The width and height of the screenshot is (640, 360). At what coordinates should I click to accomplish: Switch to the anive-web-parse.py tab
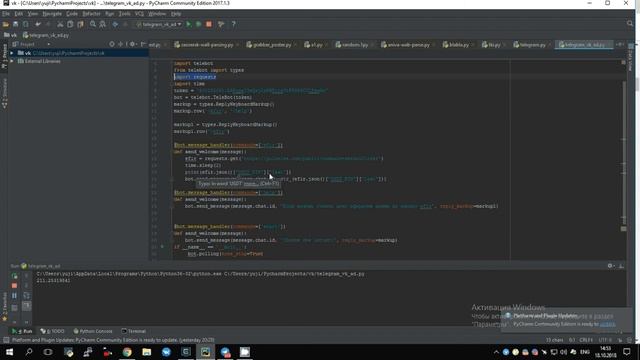coord(408,45)
